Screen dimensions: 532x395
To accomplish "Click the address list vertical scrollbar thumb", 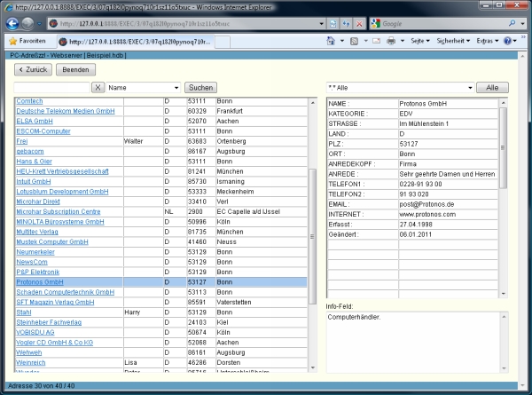I will tap(312, 236).
